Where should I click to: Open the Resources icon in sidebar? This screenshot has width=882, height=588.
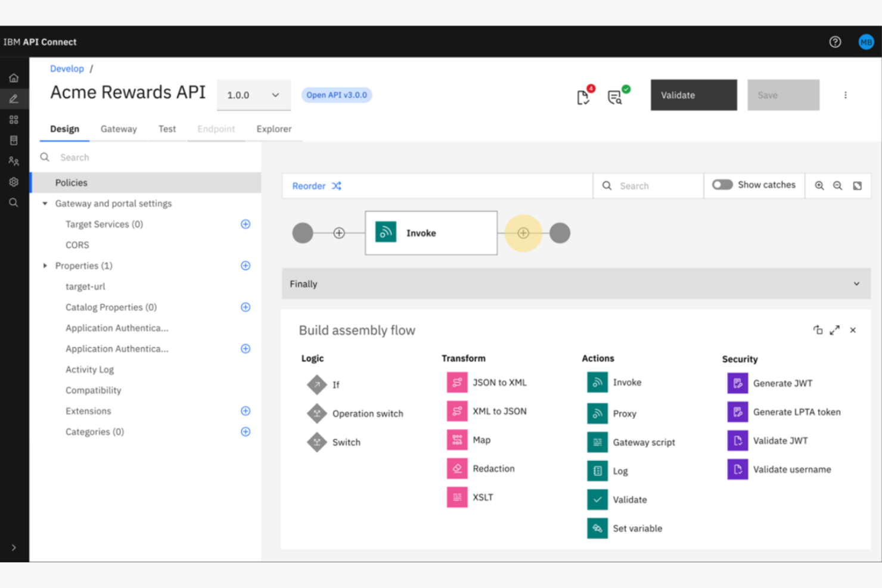tap(14, 141)
